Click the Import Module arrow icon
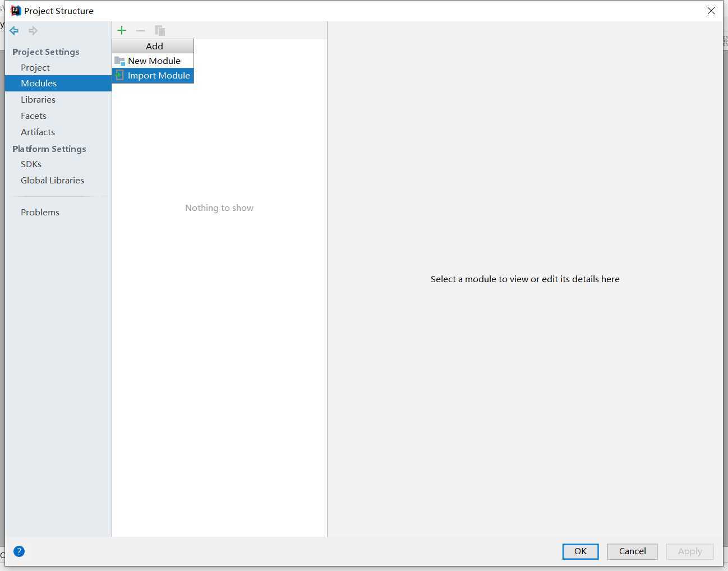Viewport: 728px width, 571px height. click(x=119, y=75)
